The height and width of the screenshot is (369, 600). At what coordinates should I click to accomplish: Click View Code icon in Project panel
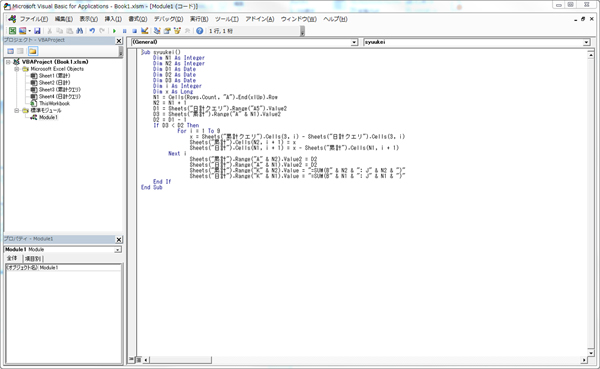(x=10, y=51)
